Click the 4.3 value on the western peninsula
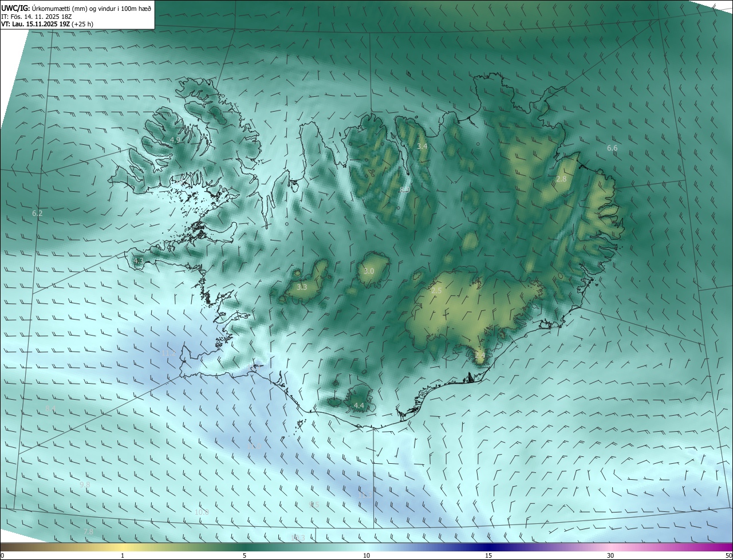733x560 pixels. (x=138, y=261)
